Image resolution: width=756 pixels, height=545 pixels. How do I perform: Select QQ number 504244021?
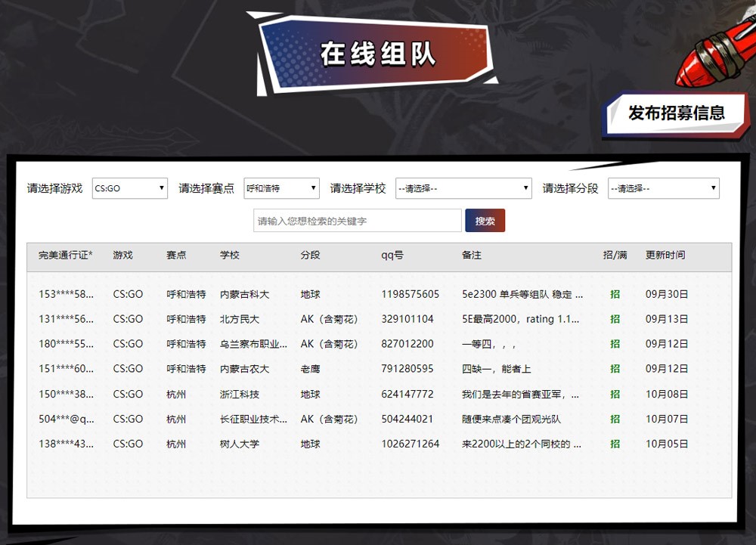407,419
